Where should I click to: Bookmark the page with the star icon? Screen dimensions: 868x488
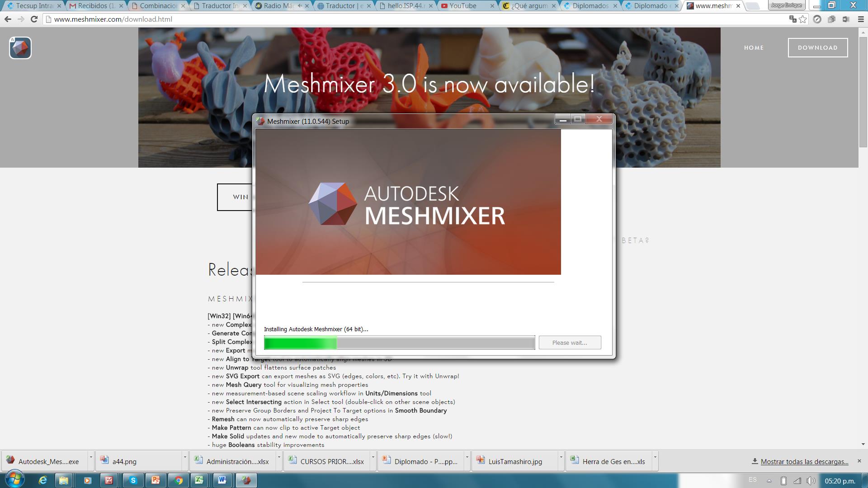[803, 19]
